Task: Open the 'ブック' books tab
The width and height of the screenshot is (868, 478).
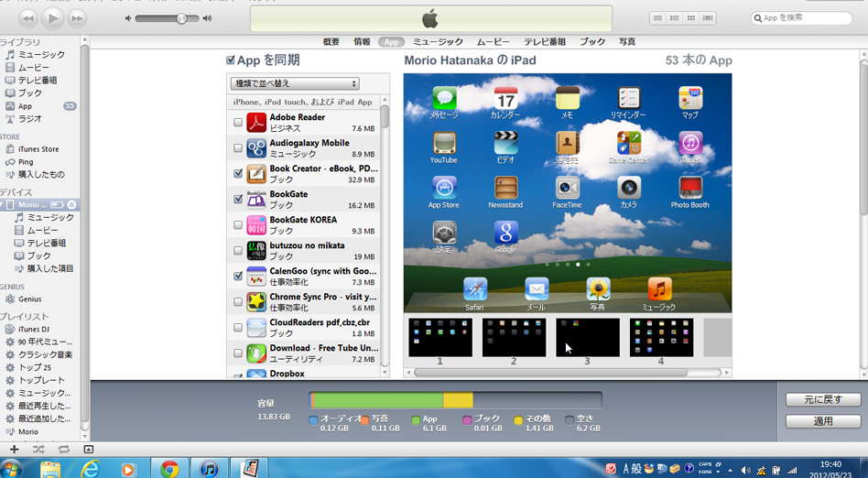Action: click(592, 41)
